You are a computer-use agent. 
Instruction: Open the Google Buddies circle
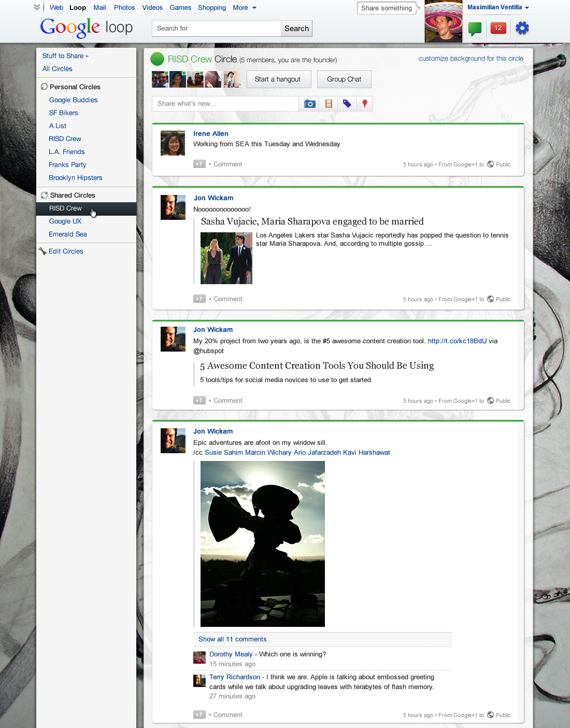pos(74,100)
